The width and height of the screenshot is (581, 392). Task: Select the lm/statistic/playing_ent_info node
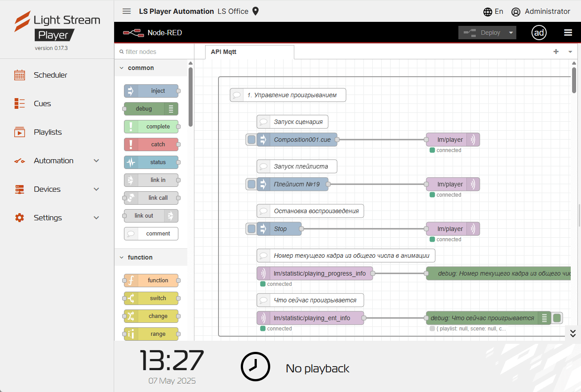coord(310,318)
